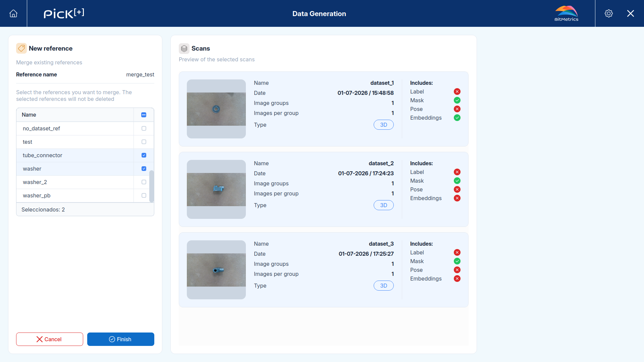Click the New reference tag icon

(x=21, y=48)
